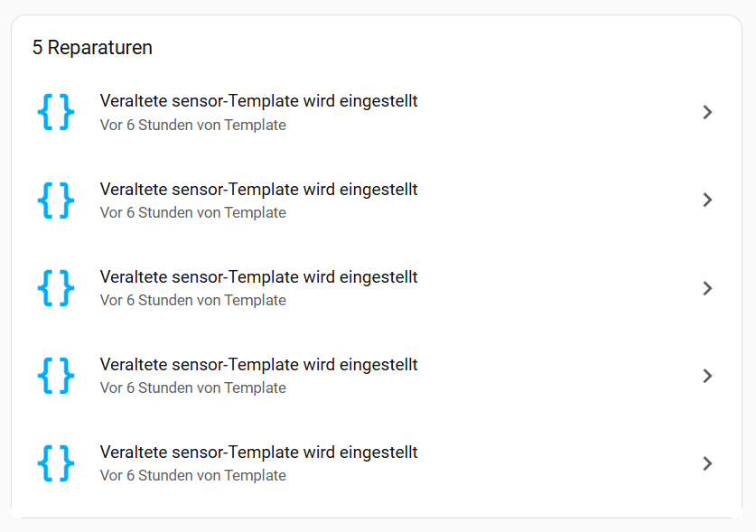Click the template braces icon of the first repair
This screenshot has width=756, height=532.
pos(55,112)
